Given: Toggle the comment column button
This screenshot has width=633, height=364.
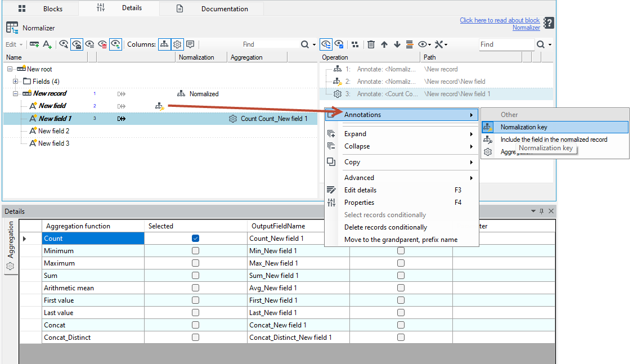Looking at the screenshot, I should tap(190, 44).
